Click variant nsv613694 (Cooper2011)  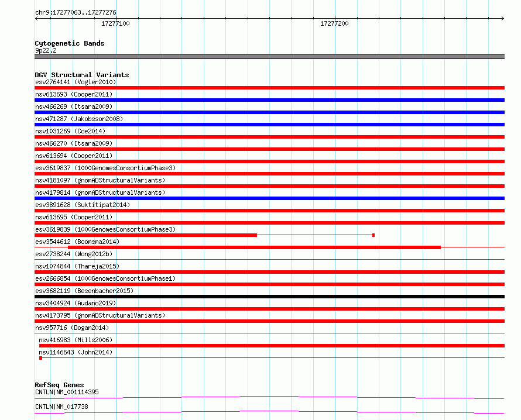(x=74, y=156)
